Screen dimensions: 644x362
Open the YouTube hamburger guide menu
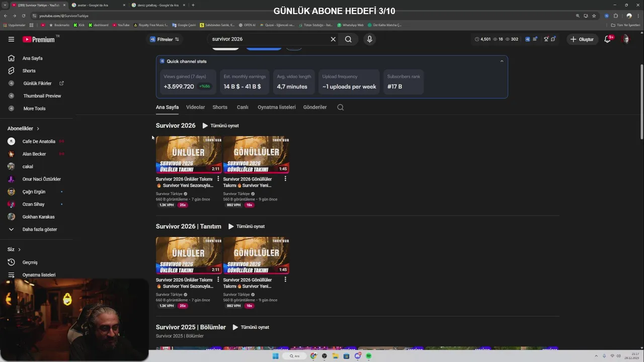point(11,39)
